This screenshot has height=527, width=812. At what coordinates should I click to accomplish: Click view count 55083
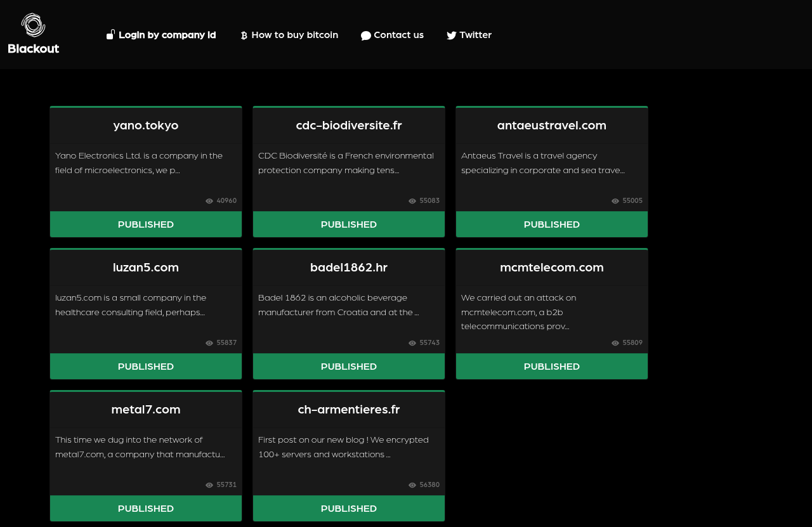(429, 201)
